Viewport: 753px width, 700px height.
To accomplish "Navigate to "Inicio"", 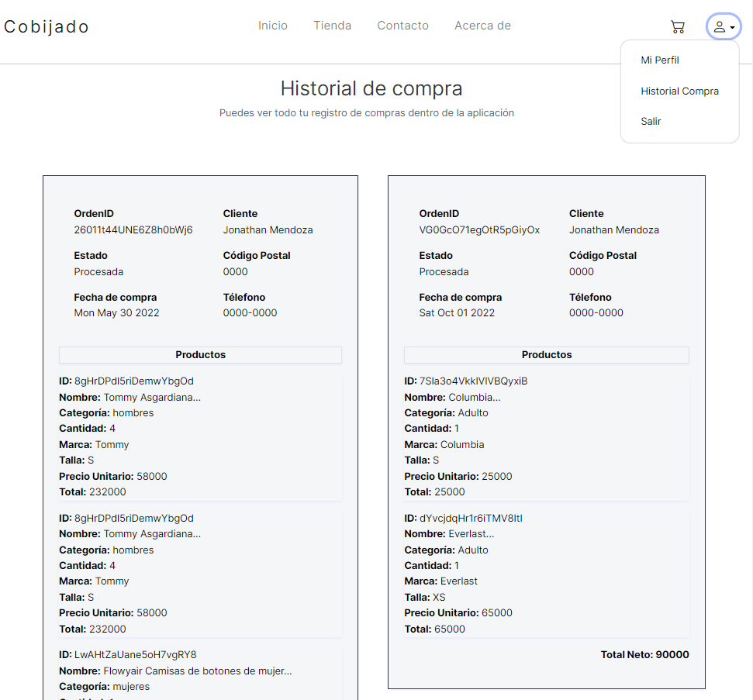I will [x=273, y=26].
